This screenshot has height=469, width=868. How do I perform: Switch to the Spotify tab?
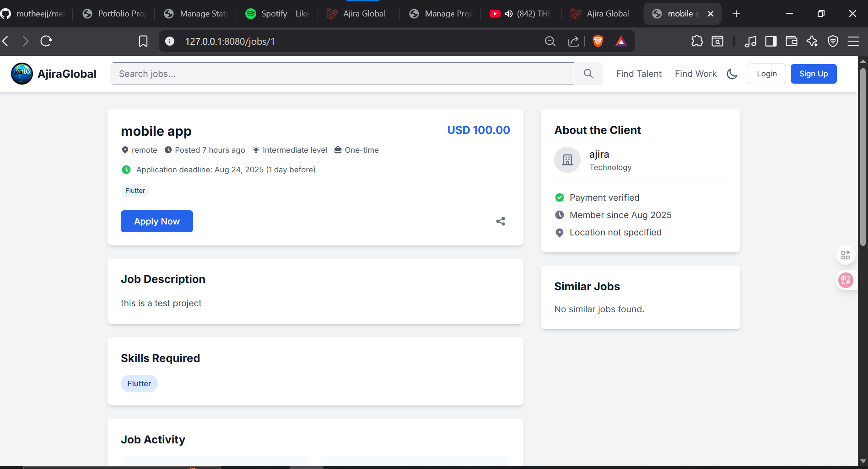[277, 14]
